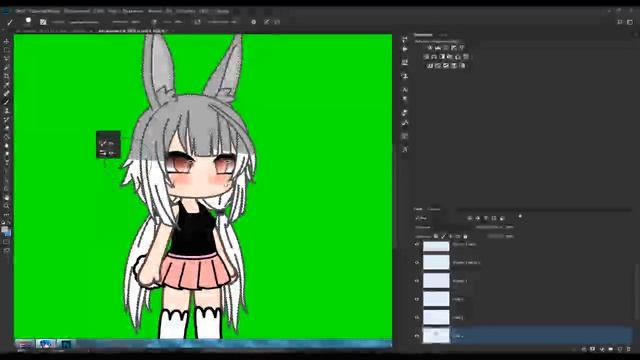Open the Actions panel play icon
Screen dimensions: 640x360
(x=404, y=49)
